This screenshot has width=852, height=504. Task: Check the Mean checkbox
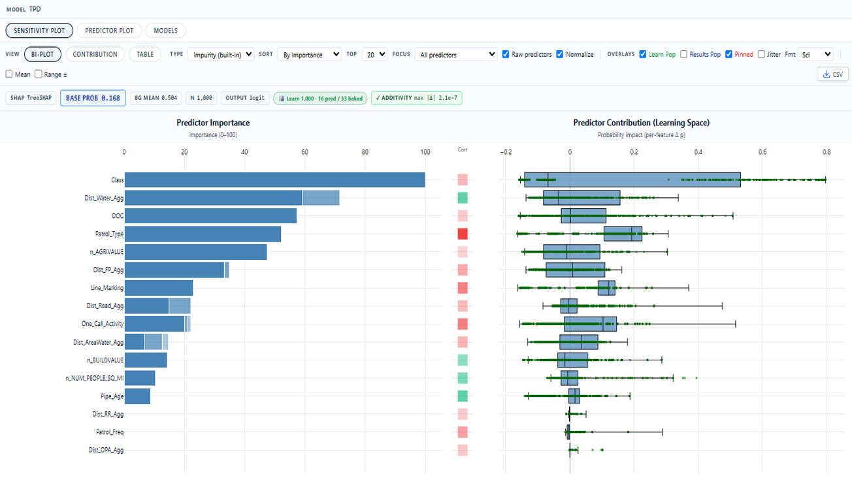[x=9, y=74]
